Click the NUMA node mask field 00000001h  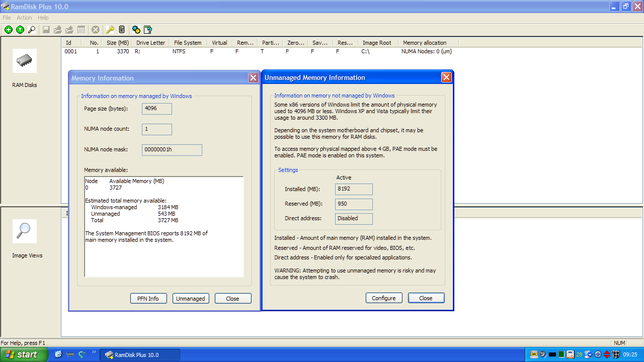click(172, 150)
